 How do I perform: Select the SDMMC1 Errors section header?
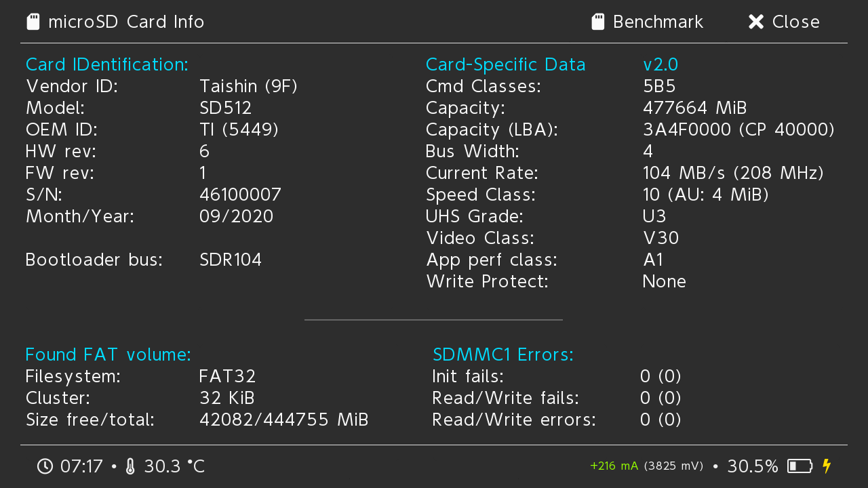503,354
